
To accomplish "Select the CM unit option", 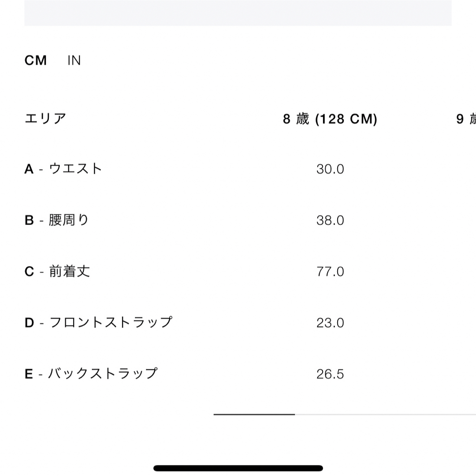I will pos(36,60).
